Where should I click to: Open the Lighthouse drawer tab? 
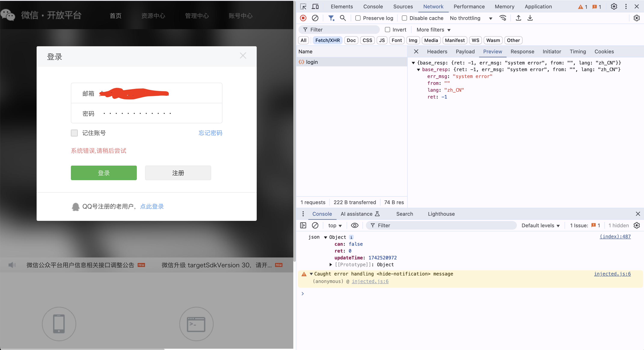point(441,214)
